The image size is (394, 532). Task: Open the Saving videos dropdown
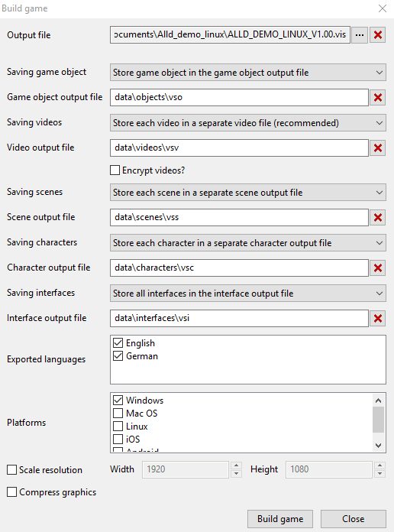click(248, 123)
